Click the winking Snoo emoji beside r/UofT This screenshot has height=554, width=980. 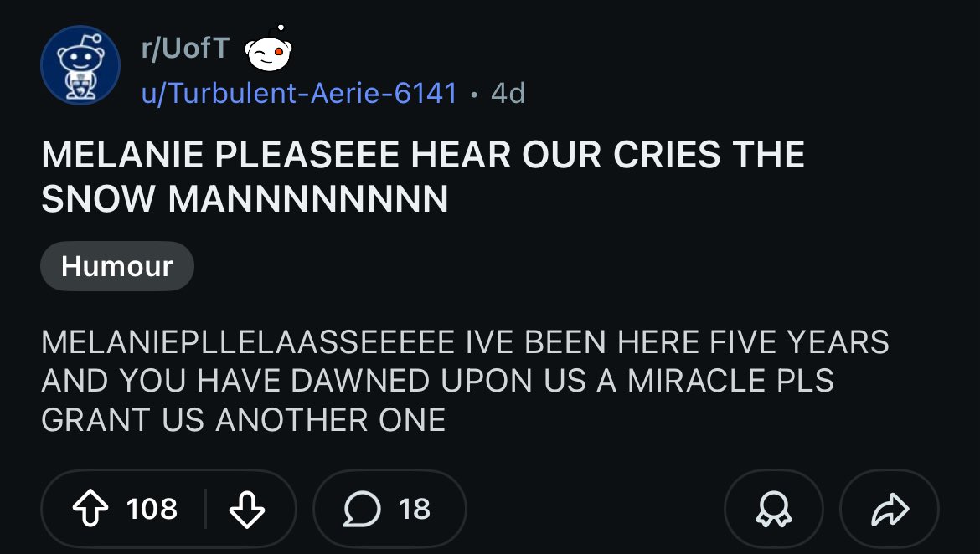(x=267, y=54)
